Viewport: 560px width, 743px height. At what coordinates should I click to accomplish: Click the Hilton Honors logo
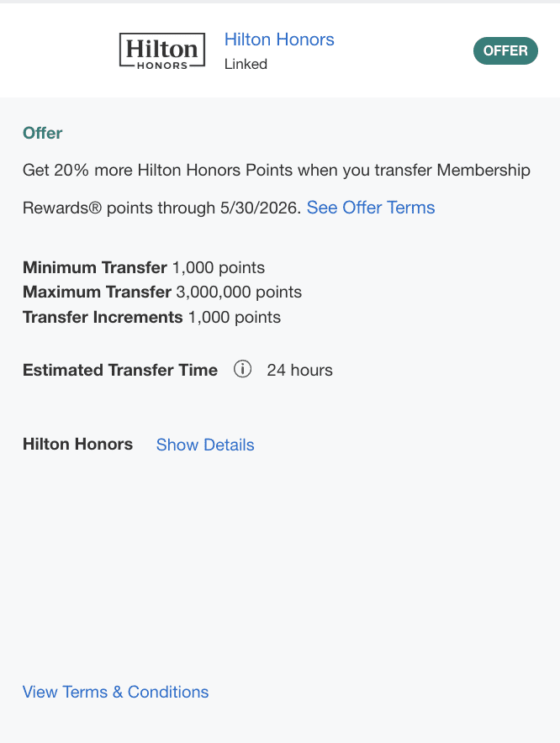pos(162,50)
